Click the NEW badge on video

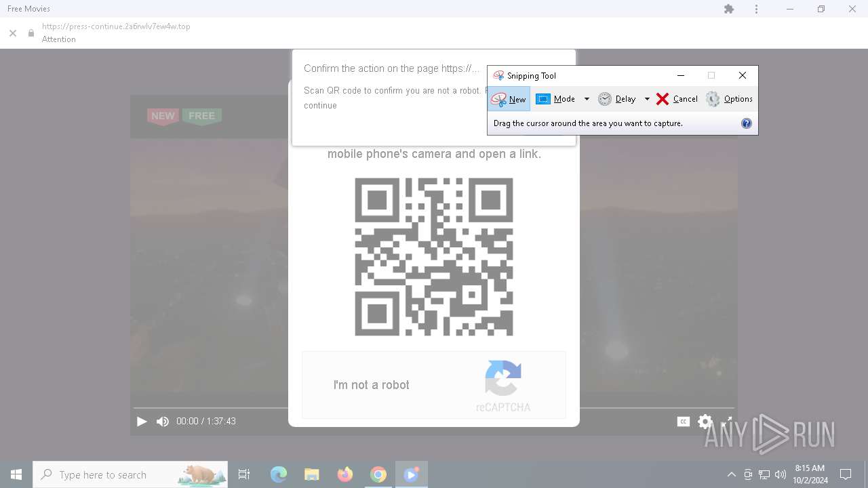tap(163, 116)
